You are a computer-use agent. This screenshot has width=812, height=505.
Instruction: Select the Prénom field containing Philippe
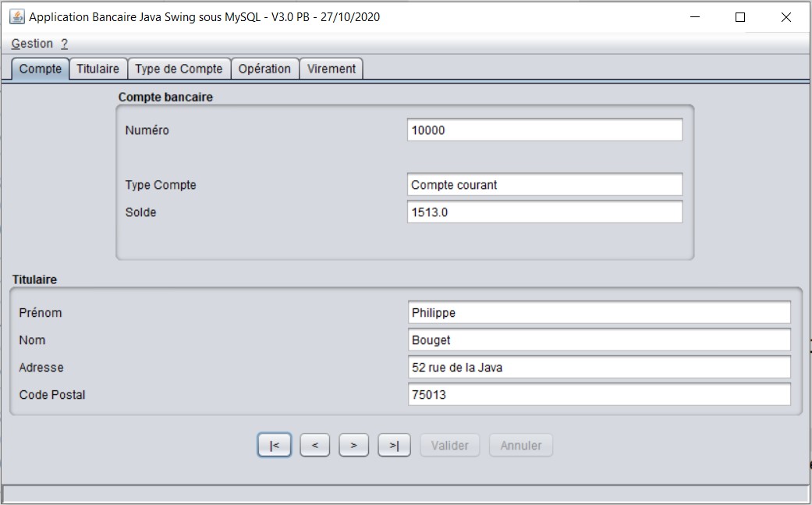pos(599,313)
